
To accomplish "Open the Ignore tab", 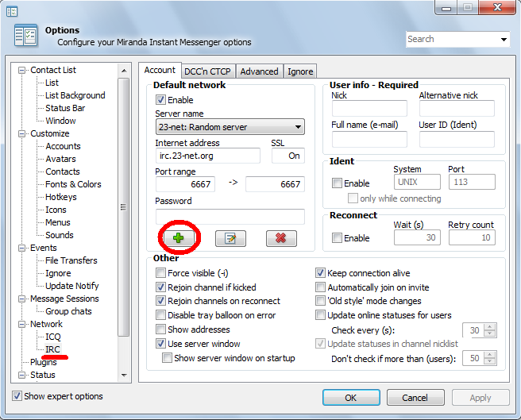I will coord(300,71).
